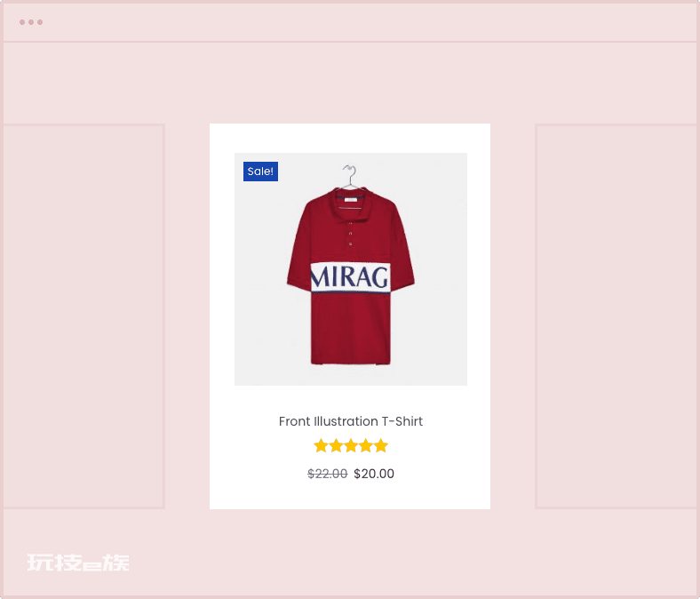Open the Front Illustration T-Shirt title link
This screenshot has height=599, width=700.
point(351,421)
